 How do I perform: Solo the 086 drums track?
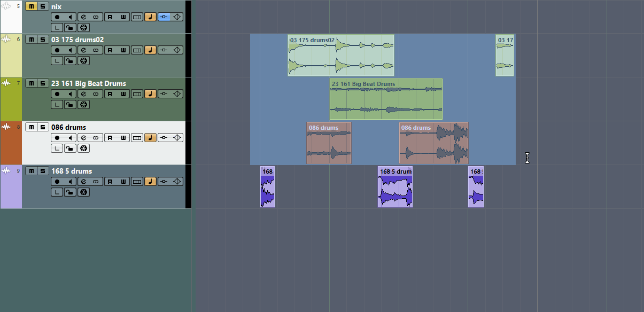(x=42, y=127)
